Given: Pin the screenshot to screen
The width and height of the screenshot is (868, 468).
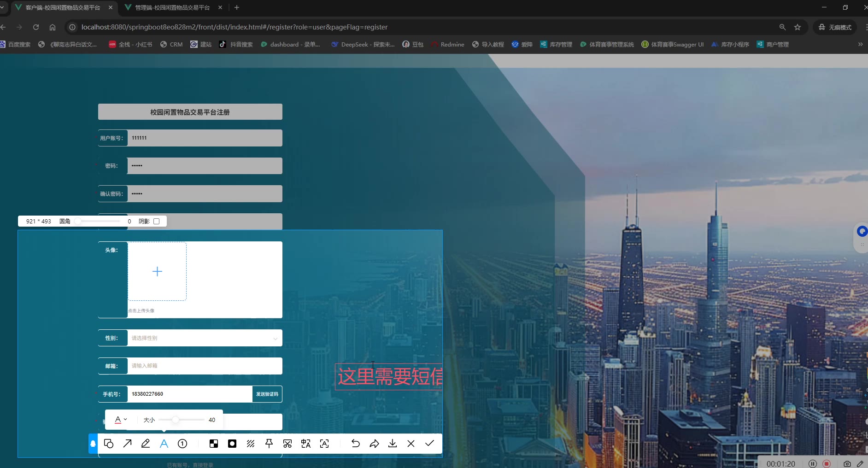Looking at the screenshot, I should pos(269,444).
